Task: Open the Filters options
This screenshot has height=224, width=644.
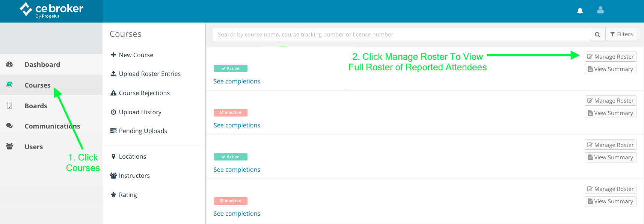Action: [621, 34]
